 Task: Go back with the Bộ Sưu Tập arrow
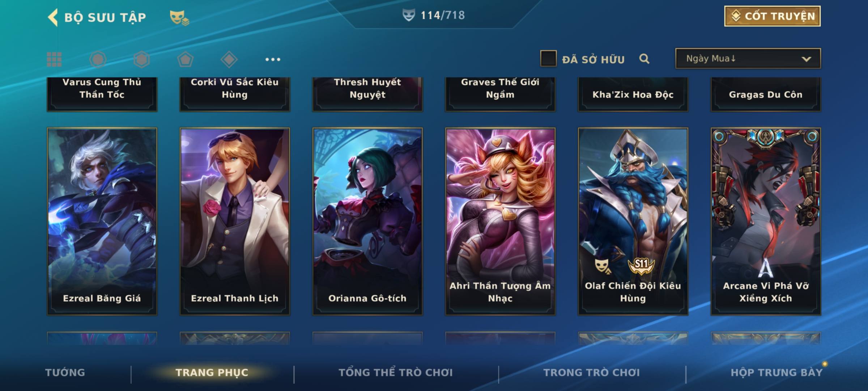tap(53, 17)
